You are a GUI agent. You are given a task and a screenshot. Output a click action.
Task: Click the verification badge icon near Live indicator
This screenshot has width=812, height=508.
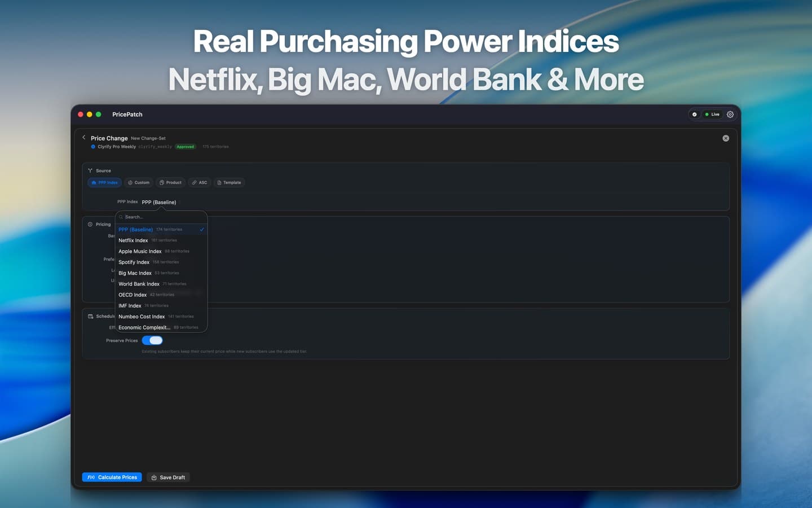[694, 114]
